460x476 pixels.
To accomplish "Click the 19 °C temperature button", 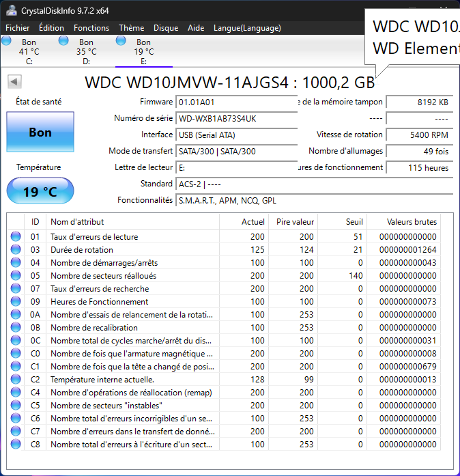I will pos(40,191).
